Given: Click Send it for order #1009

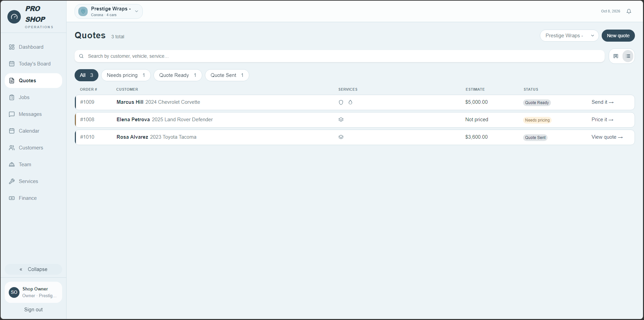Looking at the screenshot, I should pyautogui.click(x=603, y=102).
